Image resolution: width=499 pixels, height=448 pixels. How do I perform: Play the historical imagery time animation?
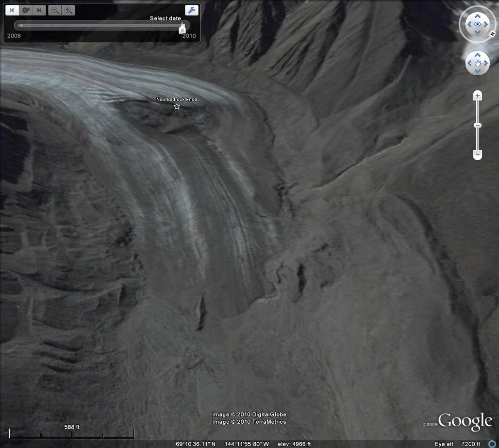pos(26,10)
